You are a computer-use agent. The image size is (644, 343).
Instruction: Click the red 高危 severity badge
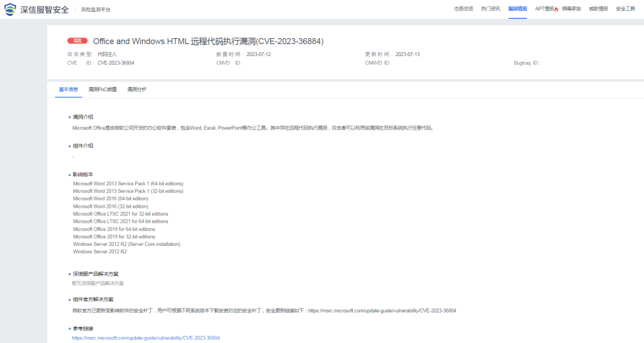click(x=78, y=40)
